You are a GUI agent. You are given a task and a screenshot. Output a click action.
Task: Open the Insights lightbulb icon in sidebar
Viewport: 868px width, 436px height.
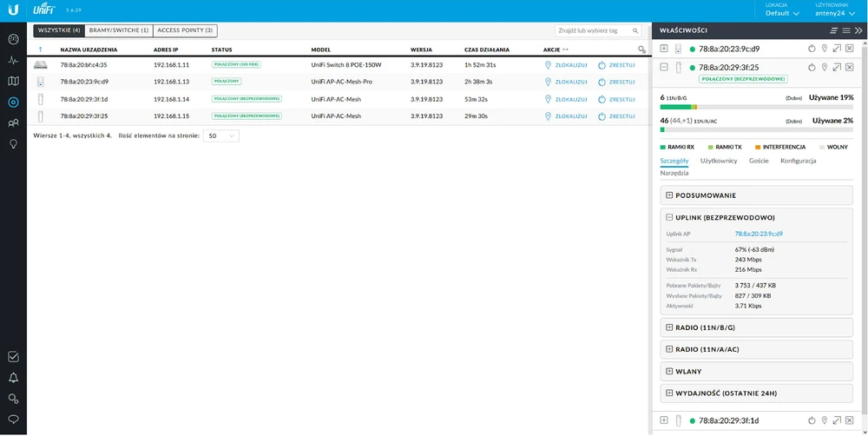coord(13,144)
